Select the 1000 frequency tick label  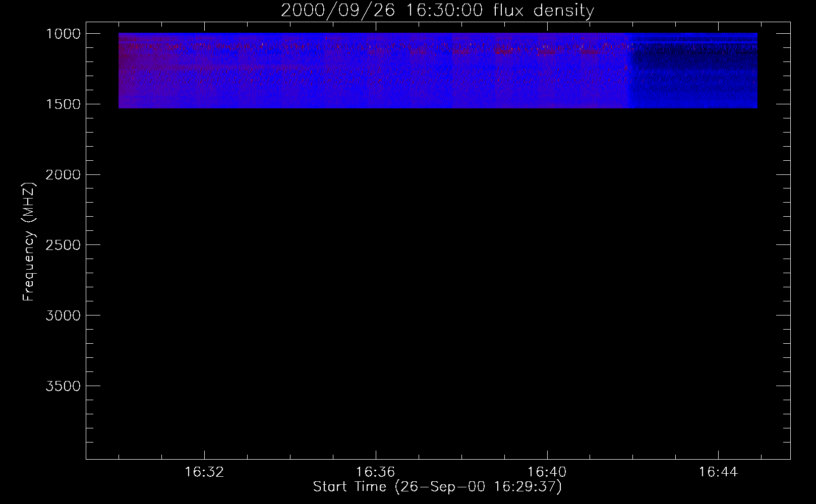63,34
